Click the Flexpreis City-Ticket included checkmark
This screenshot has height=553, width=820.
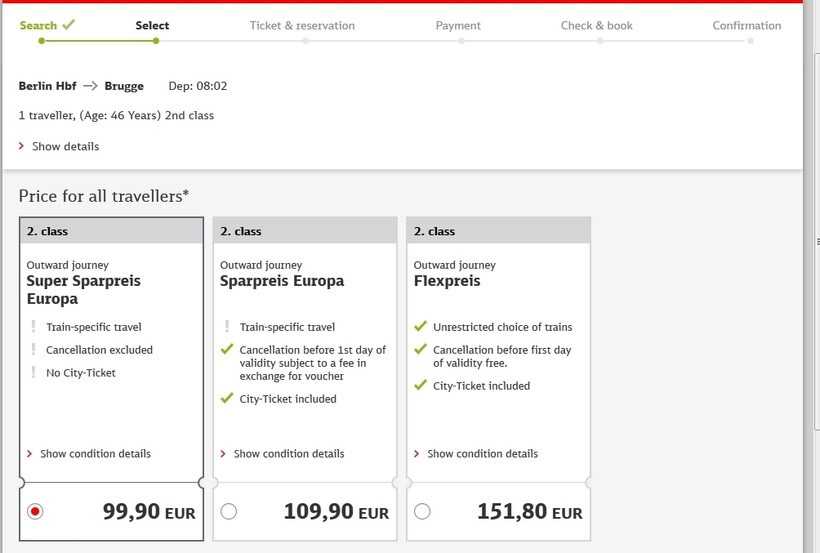[x=421, y=386]
